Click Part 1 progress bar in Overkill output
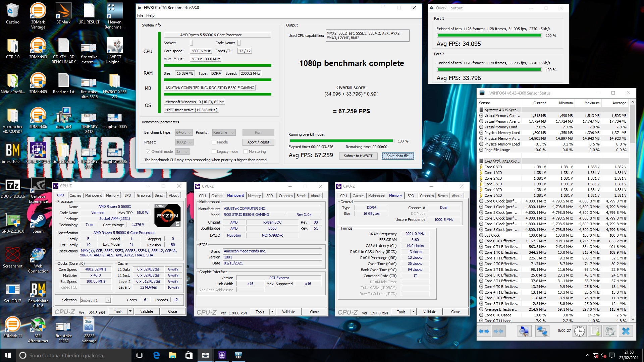 tap(489, 36)
